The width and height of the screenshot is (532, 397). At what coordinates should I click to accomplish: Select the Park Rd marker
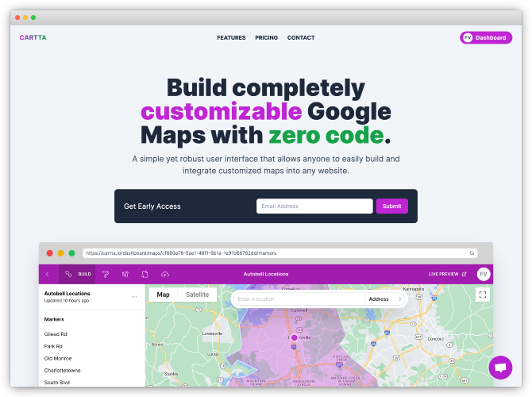click(53, 346)
